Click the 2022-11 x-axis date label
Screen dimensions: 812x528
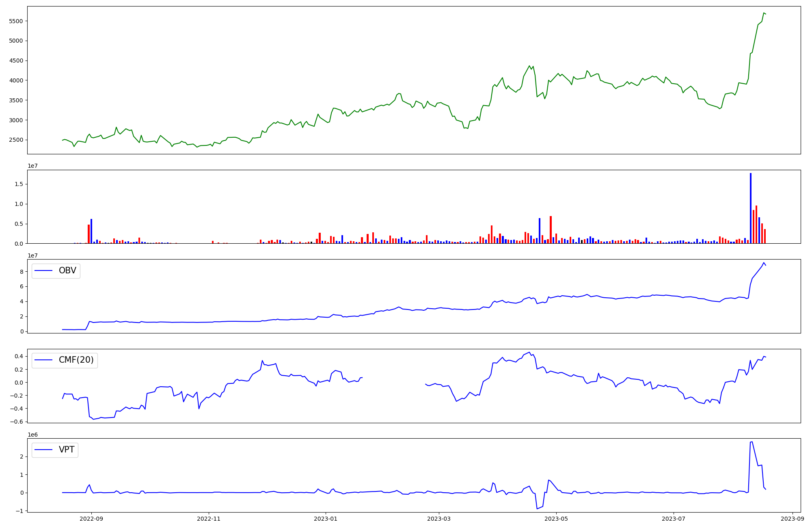pos(209,518)
